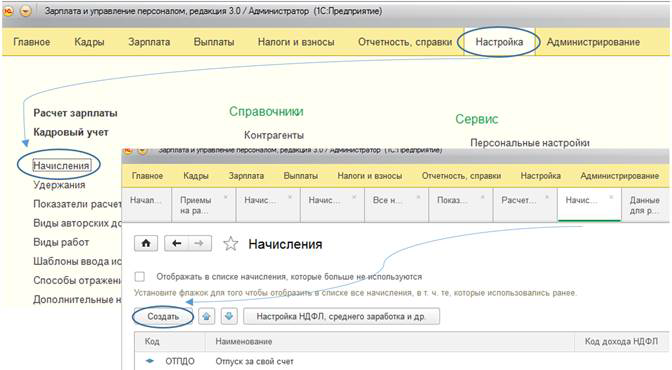
Task: Open the Виды работ link
Action: click(61, 242)
